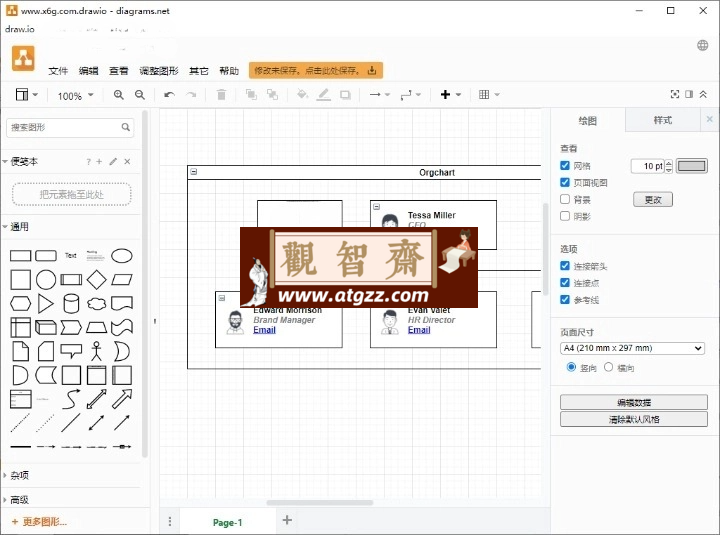The height and width of the screenshot is (535, 720).
Task: Click the fullscreen toggle icon
Action: [x=675, y=94]
